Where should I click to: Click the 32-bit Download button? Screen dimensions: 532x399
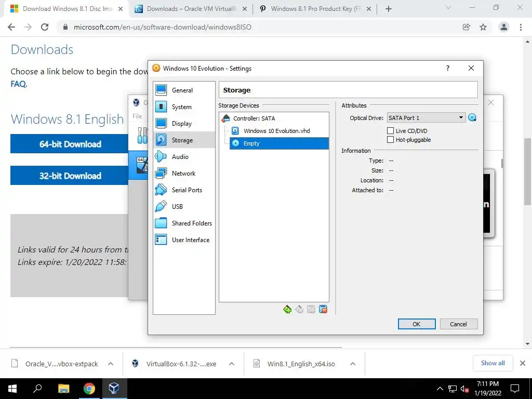click(x=69, y=176)
